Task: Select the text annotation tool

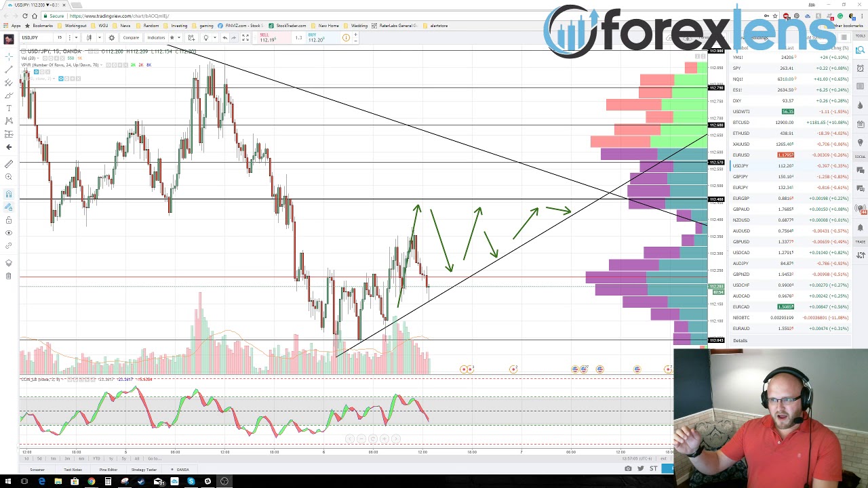Action: tap(9, 108)
